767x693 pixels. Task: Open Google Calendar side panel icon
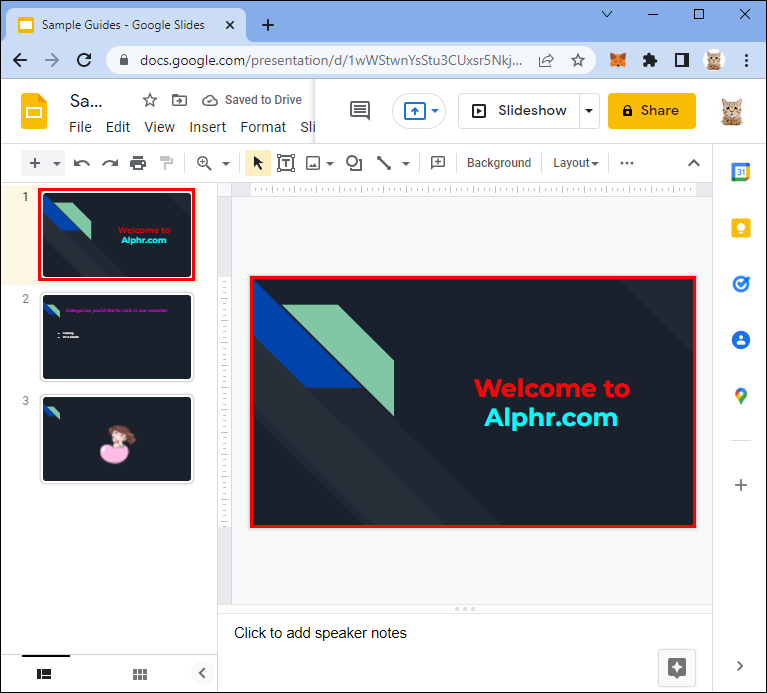(x=741, y=172)
